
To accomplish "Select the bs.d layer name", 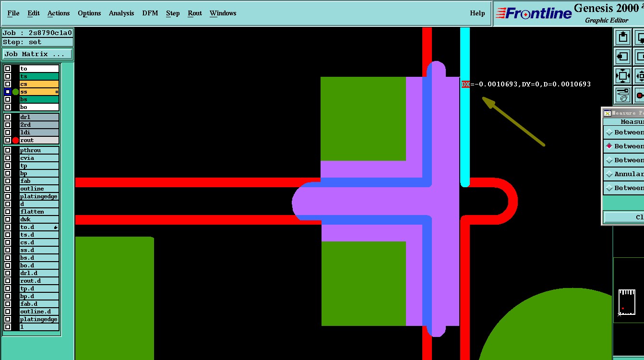I will (x=39, y=258).
